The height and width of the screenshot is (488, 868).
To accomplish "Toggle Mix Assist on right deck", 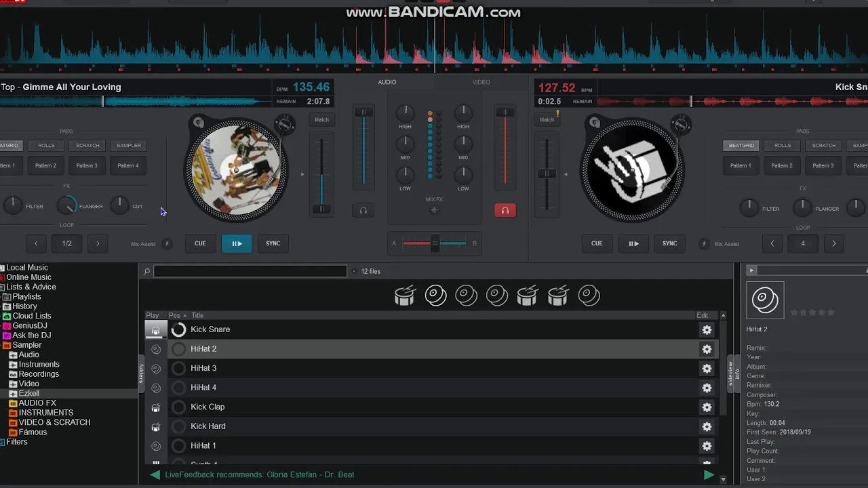I will click(704, 244).
